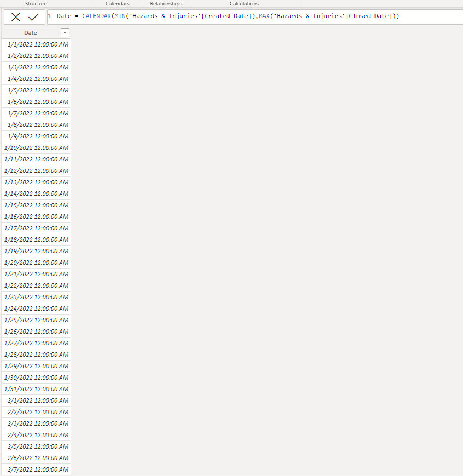This screenshot has width=463, height=476.
Task: Select the cell 2/3/2022 12:00:00 AM
Action: tap(36, 423)
